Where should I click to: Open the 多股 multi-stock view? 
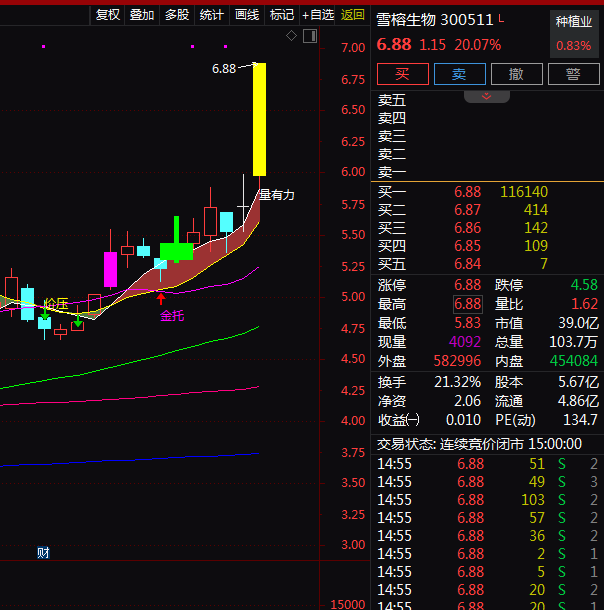177,14
